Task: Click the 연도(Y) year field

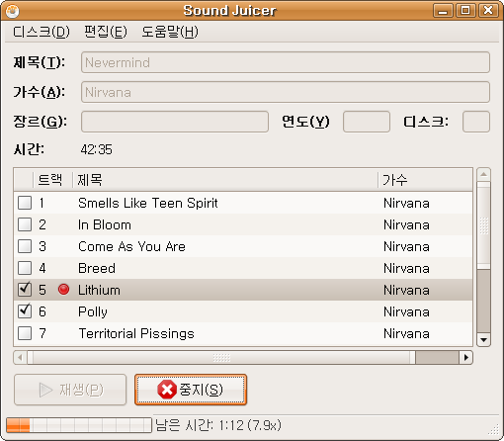Action: click(367, 122)
